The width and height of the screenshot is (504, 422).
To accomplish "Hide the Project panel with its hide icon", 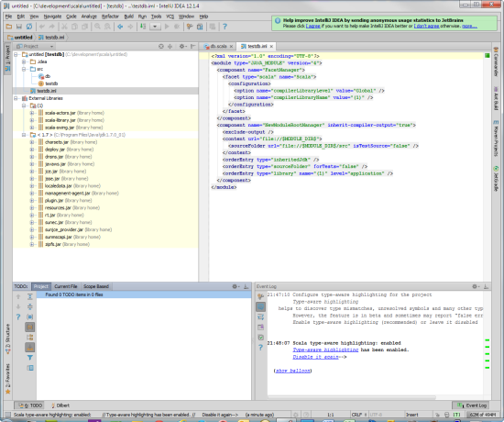I will (192, 47).
